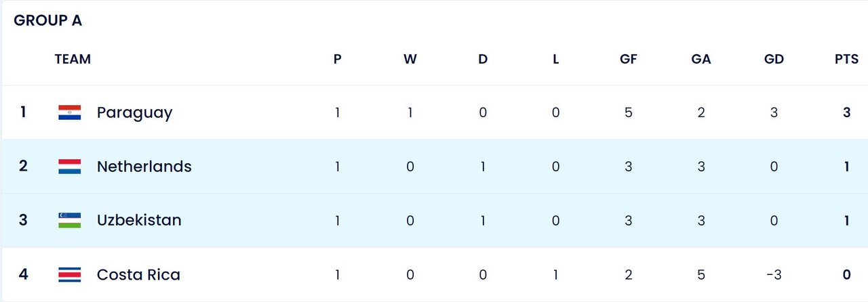Click the Costa Rica flag icon
The width and height of the screenshot is (868, 302).
point(69,274)
